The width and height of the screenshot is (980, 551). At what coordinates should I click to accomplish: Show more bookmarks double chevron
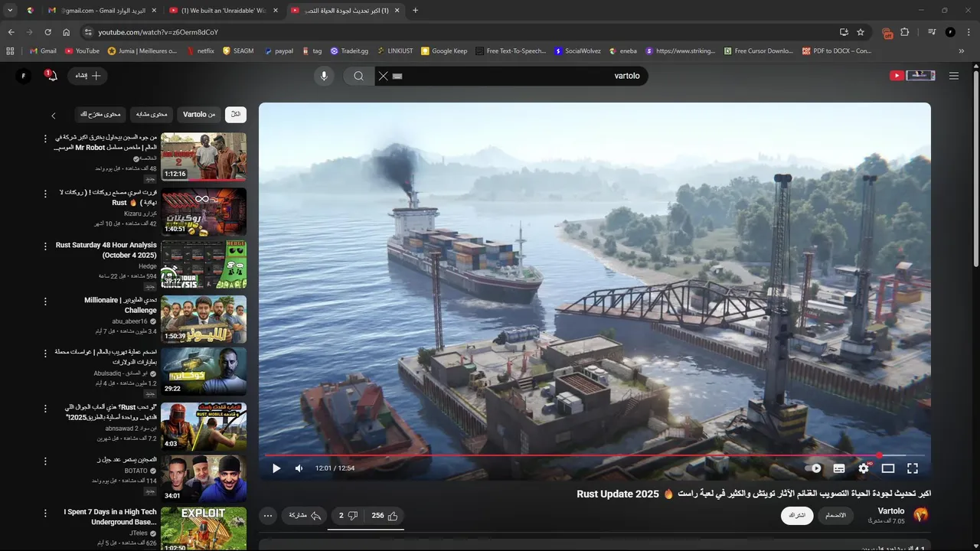(962, 51)
